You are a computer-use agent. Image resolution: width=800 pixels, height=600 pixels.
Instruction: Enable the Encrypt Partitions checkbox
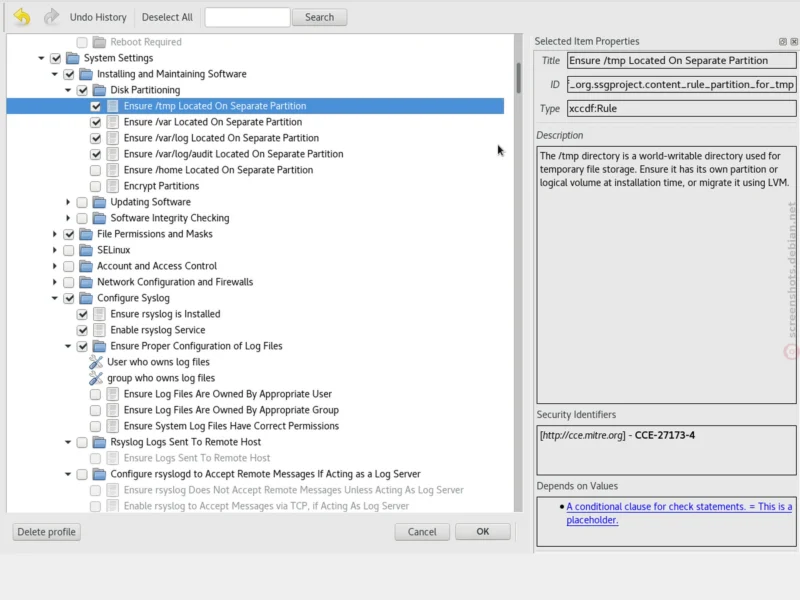(95, 186)
